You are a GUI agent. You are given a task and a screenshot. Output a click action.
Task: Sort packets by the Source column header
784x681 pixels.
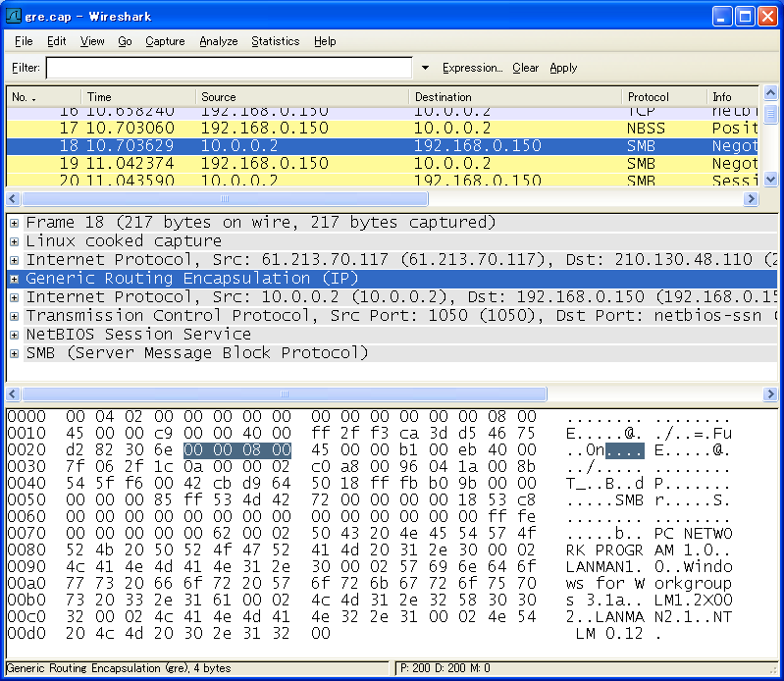302,97
